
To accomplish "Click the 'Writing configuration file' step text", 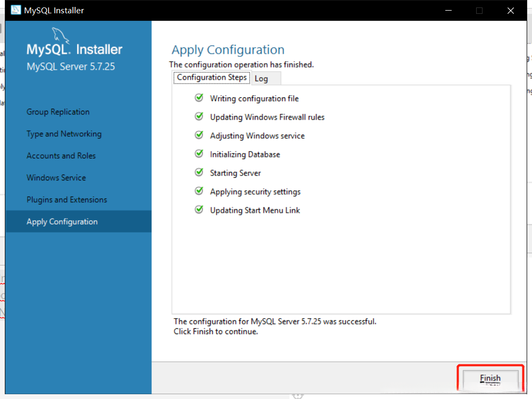I will [x=254, y=99].
